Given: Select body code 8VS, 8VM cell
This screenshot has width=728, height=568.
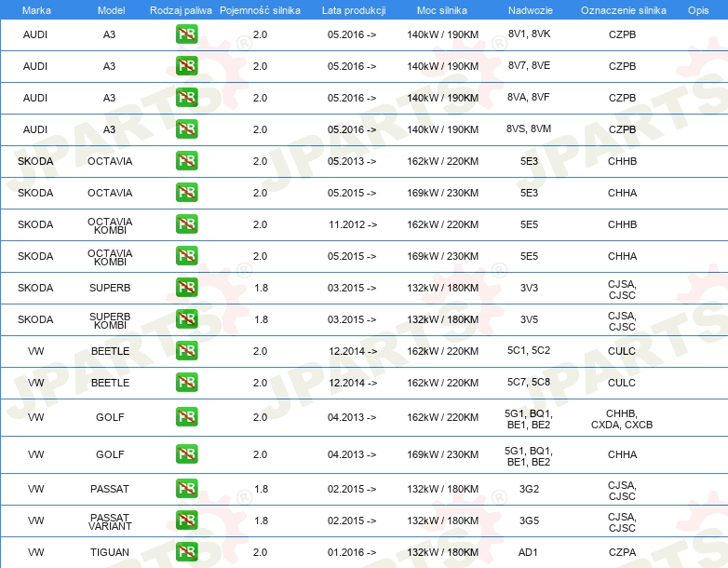Looking at the screenshot, I should coord(529,128).
